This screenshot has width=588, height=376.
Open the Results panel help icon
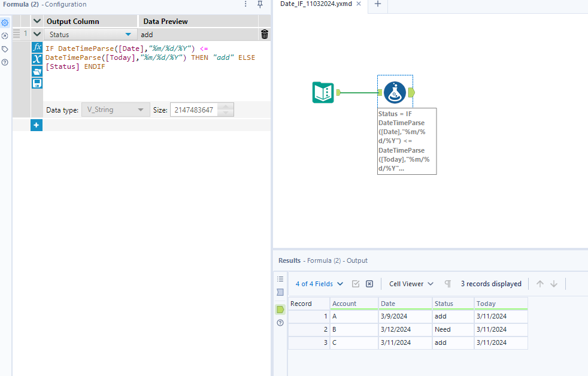[280, 323]
